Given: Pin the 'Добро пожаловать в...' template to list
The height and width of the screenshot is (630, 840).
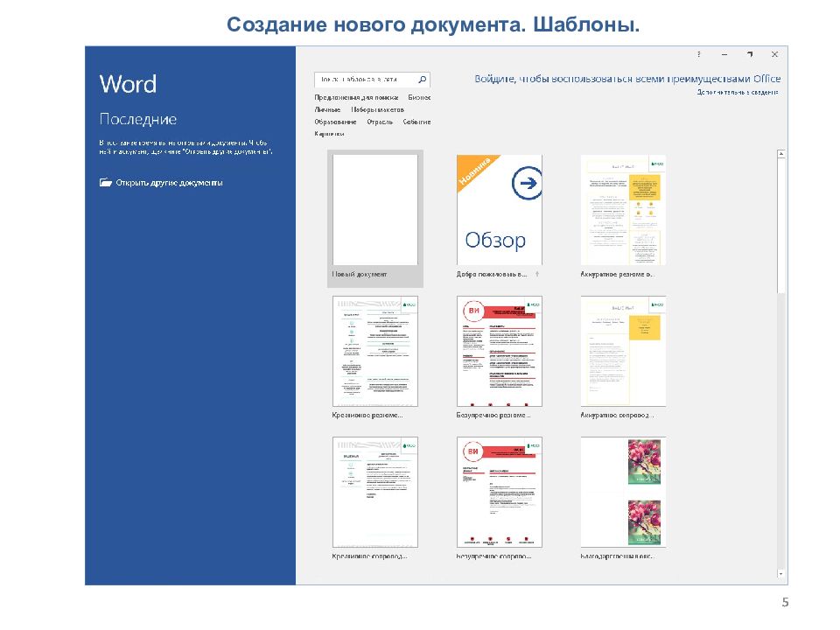Looking at the screenshot, I should tap(536, 274).
